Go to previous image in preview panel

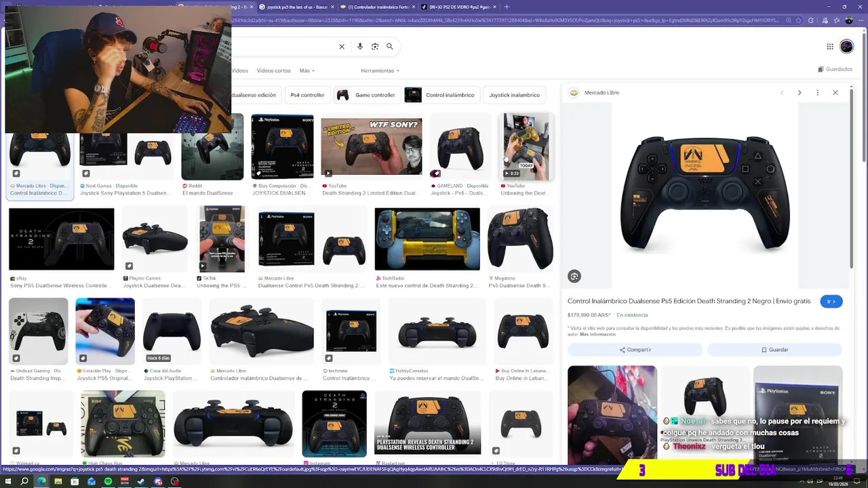pos(782,93)
